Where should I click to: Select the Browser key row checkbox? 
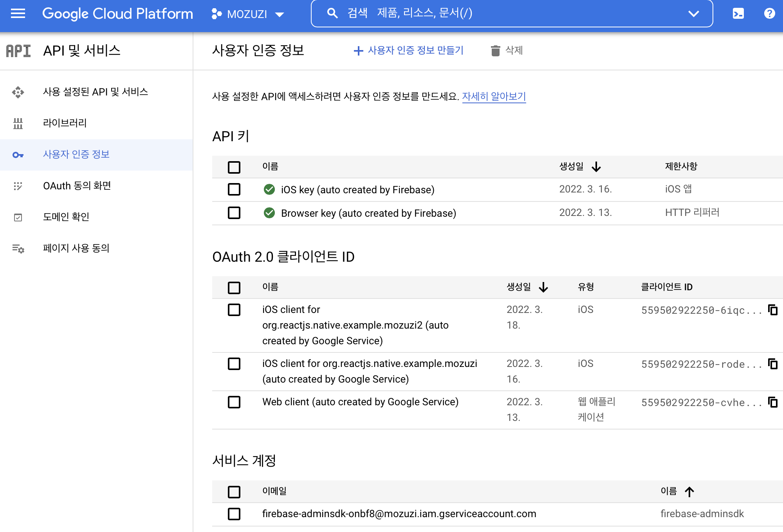click(234, 213)
